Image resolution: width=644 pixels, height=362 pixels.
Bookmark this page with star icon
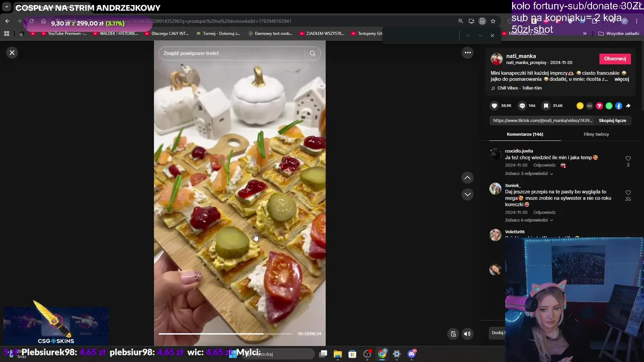point(493,21)
